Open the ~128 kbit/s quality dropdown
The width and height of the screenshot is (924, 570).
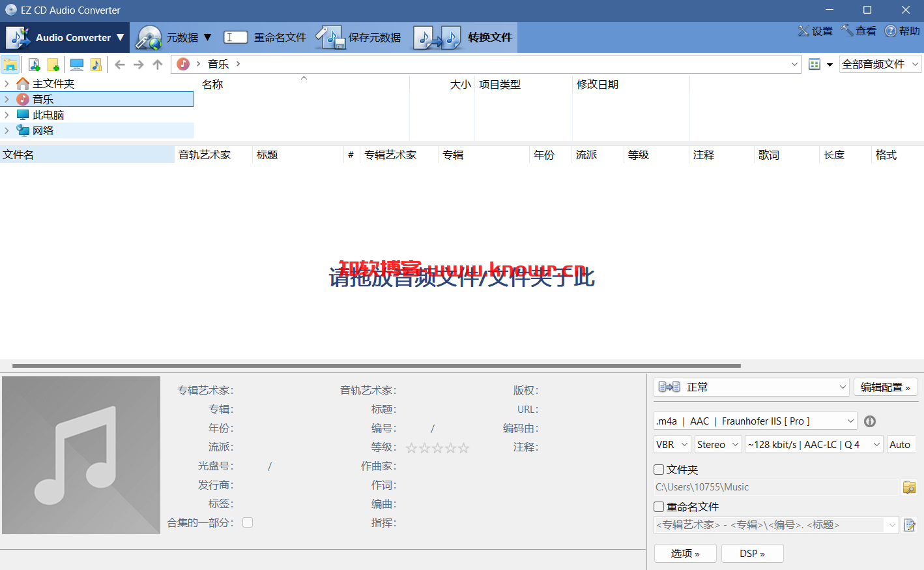pyautogui.click(x=814, y=444)
